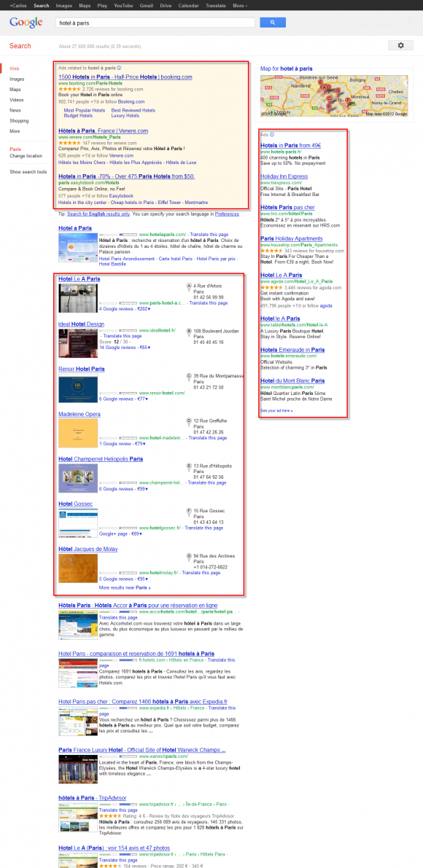Open 'hôtels à Paris - TripAdvisor' result

click(93, 798)
